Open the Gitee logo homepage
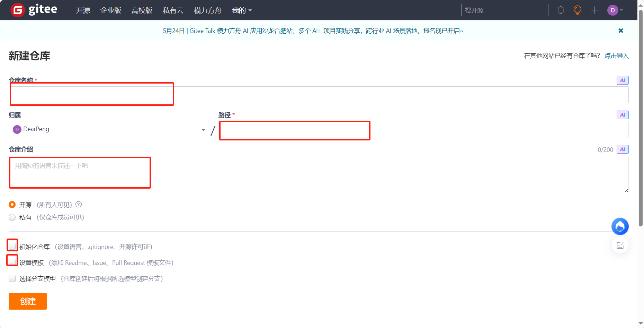 [34, 10]
